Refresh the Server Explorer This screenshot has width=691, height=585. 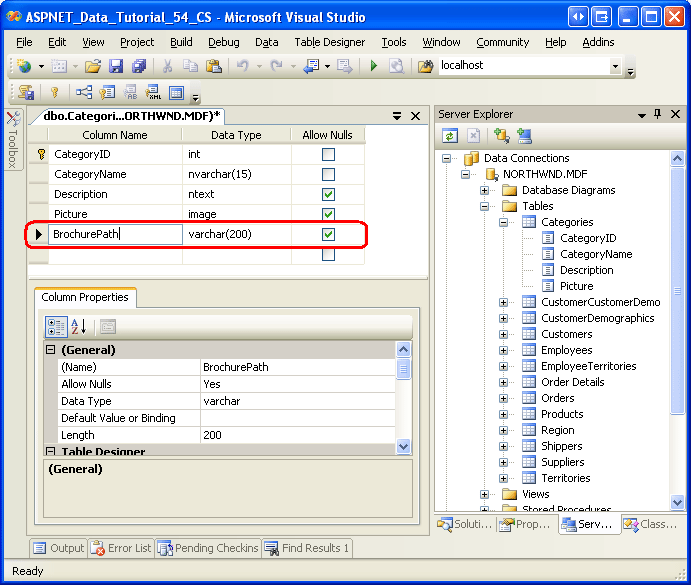450,136
